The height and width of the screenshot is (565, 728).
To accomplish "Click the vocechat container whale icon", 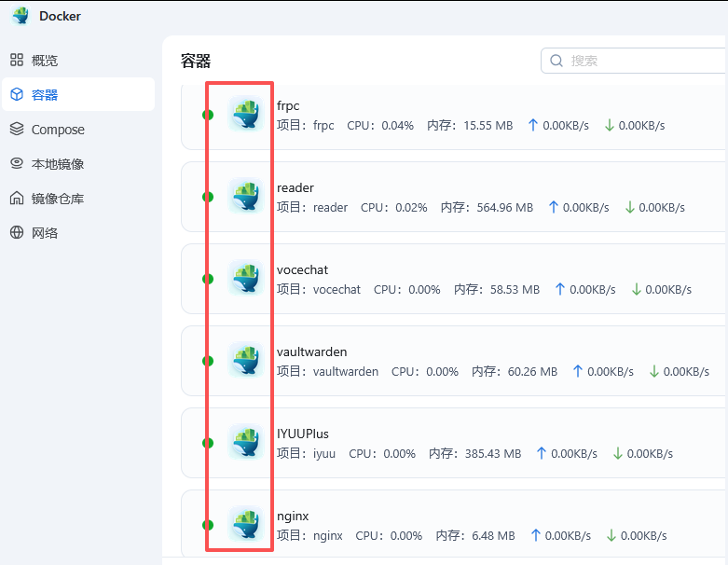I will pos(246,278).
